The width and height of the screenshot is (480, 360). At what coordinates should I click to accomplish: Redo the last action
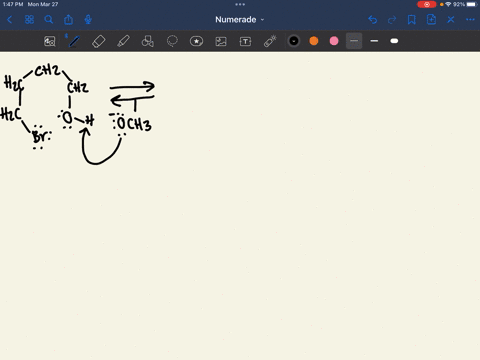(x=392, y=20)
